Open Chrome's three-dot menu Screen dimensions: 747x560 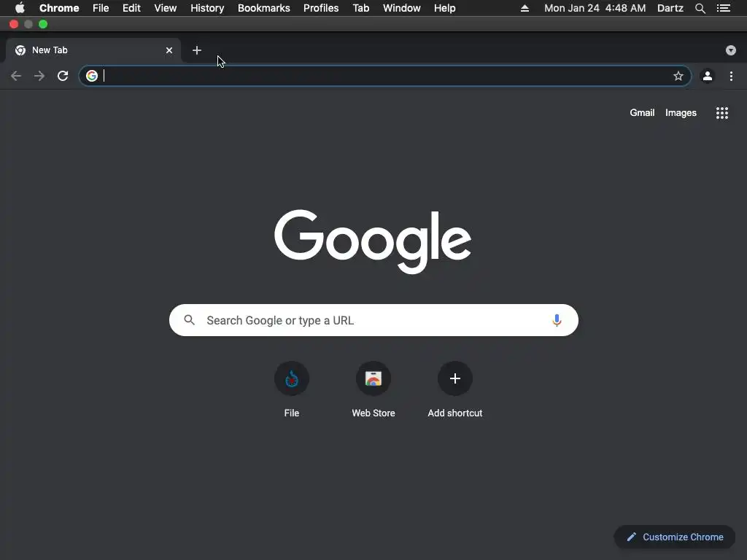731,76
